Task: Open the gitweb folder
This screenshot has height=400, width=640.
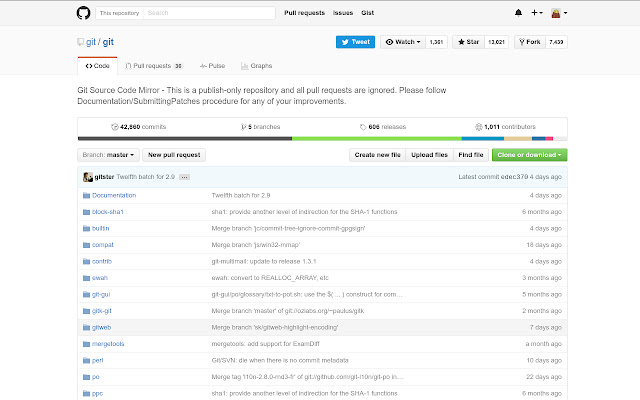Action: coord(101,328)
